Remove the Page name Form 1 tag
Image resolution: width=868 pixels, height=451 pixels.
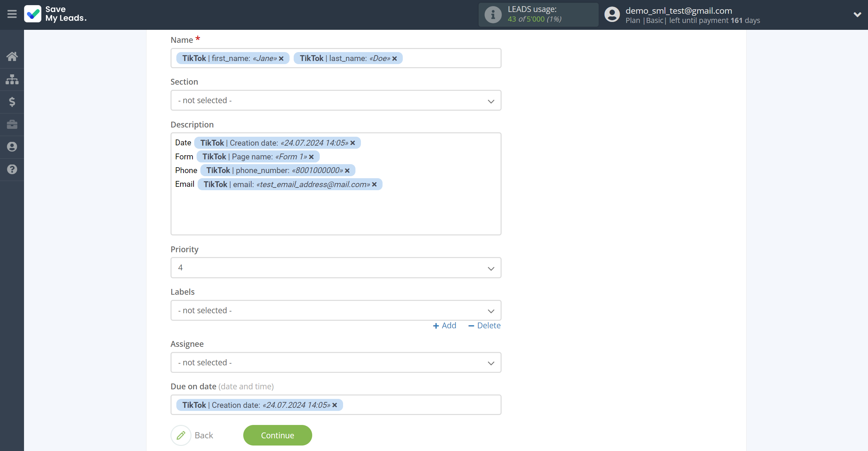pos(312,157)
